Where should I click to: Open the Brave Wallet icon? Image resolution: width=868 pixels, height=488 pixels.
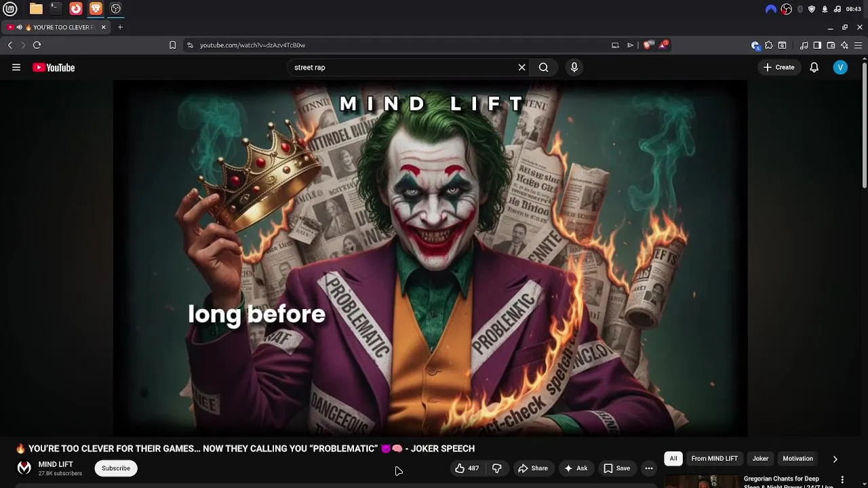tap(831, 45)
